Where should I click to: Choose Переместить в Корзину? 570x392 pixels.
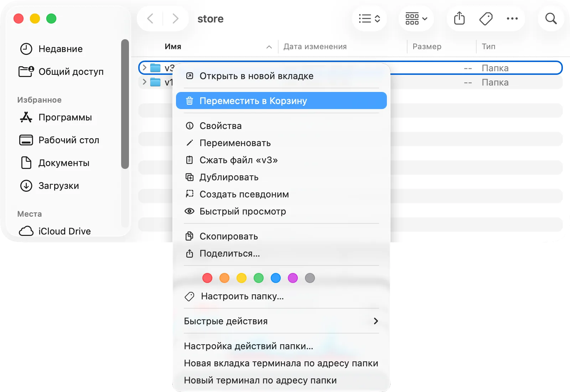click(x=281, y=101)
